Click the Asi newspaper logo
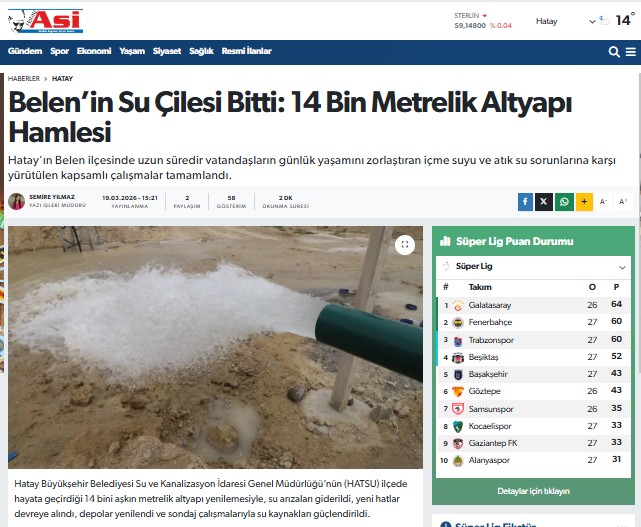The height and width of the screenshot is (527, 641). click(45, 21)
